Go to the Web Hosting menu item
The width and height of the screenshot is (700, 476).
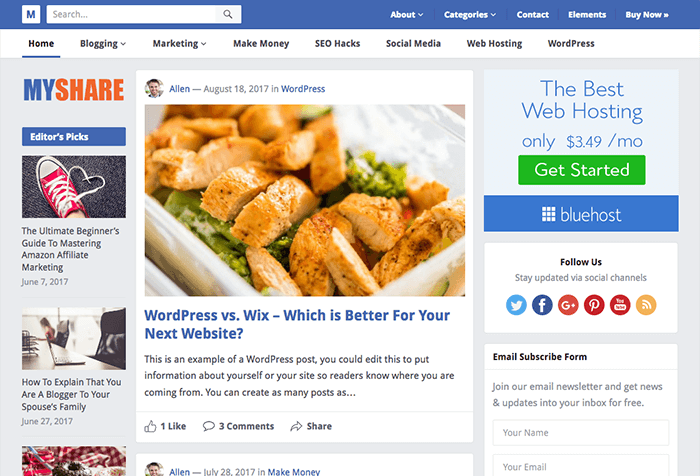coord(494,44)
